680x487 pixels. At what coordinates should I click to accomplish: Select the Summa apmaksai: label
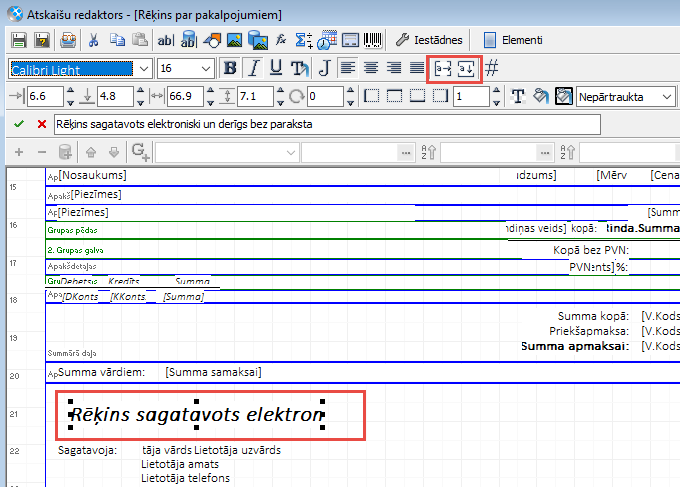click(575, 346)
